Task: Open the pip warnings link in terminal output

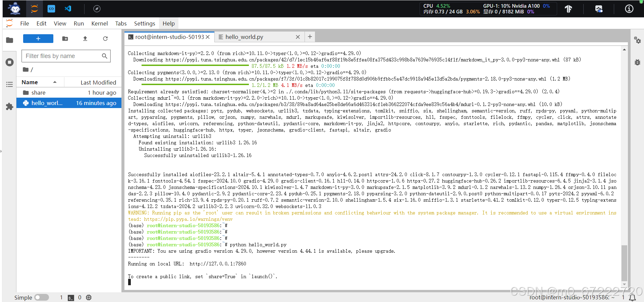Action: [x=188, y=219]
